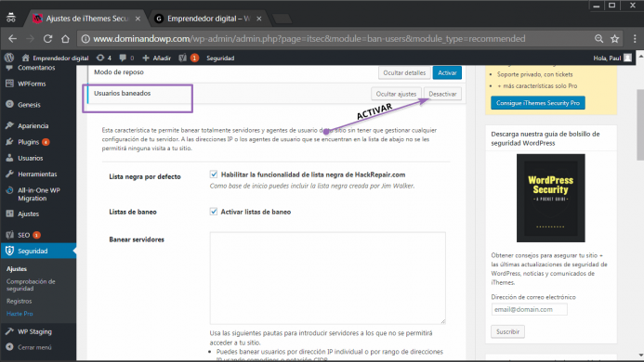
Task: Open the browser home page icon
Action: (x=65, y=39)
